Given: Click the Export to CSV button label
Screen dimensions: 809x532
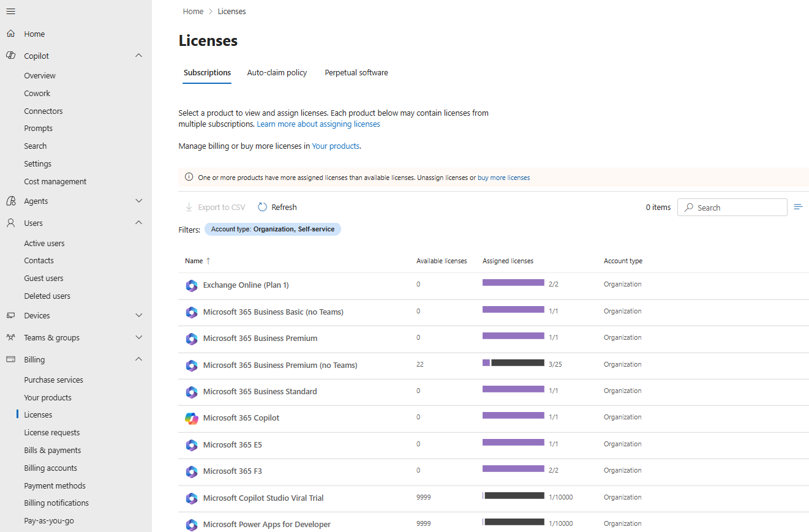Looking at the screenshot, I should [x=222, y=207].
